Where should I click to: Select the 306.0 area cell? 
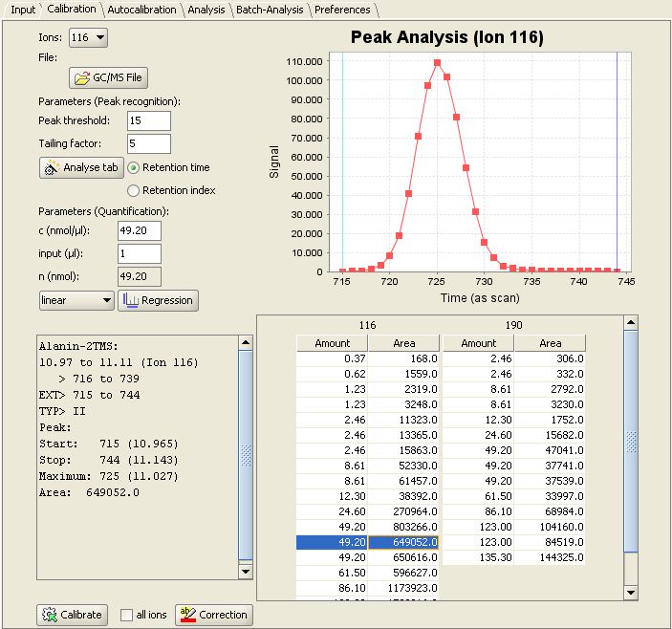click(x=550, y=359)
